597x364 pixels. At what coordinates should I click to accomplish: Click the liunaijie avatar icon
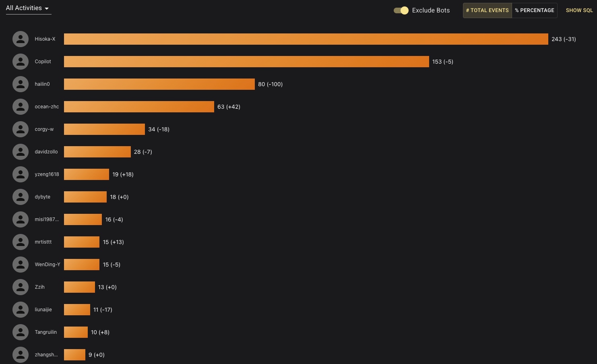[x=21, y=310]
